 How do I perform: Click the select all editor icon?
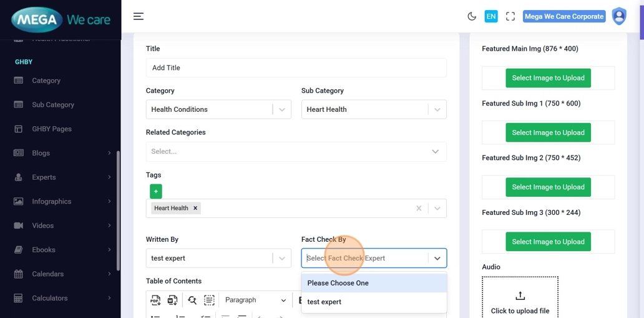tap(209, 301)
